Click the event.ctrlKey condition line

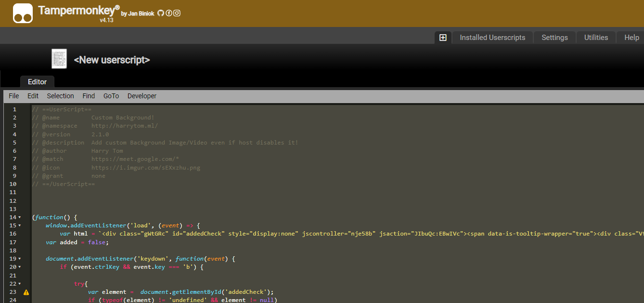tap(131, 267)
